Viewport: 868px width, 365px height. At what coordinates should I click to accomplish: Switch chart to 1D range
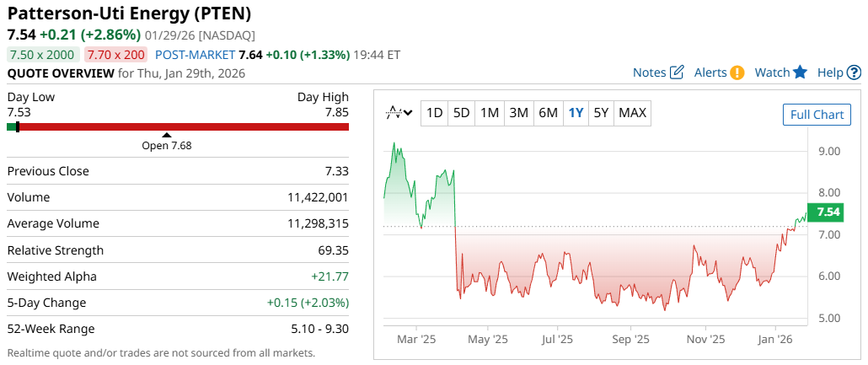(434, 112)
